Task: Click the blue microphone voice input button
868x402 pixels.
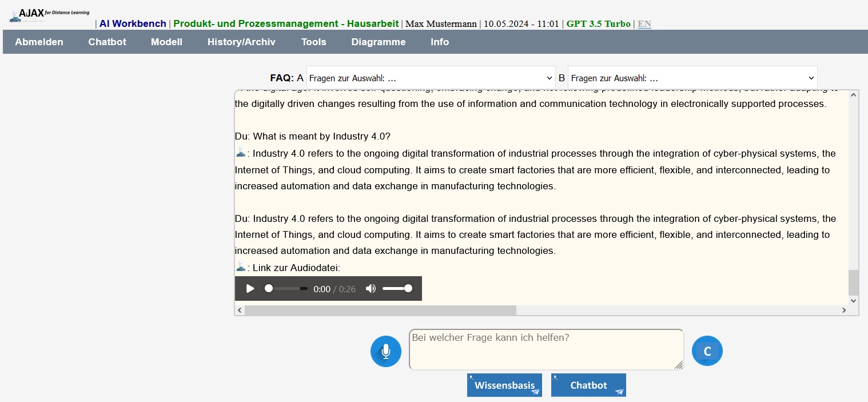Action: 386,351
